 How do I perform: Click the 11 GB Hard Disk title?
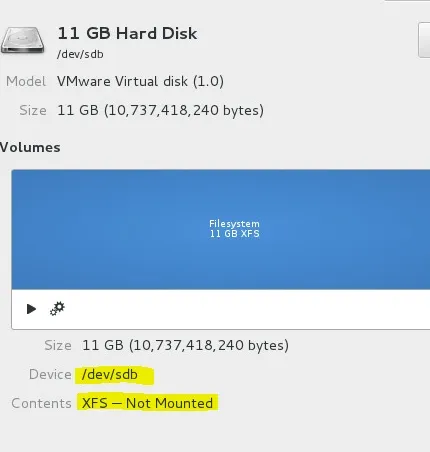click(127, 34)
